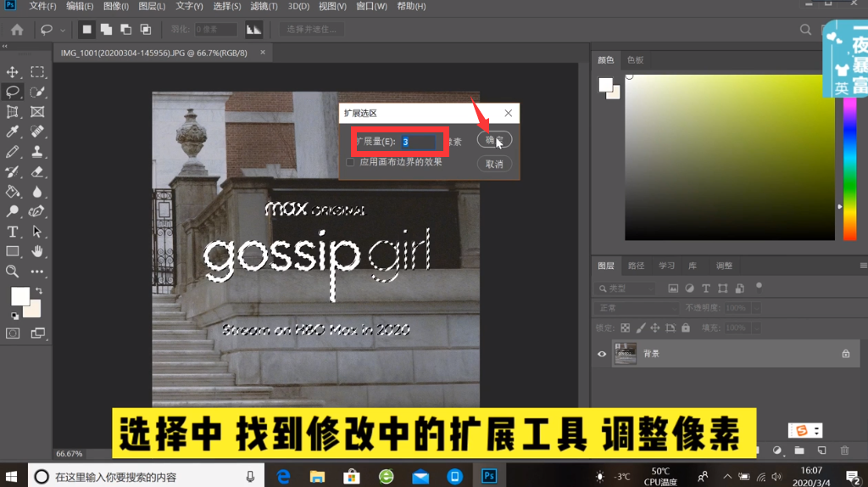Toggle type layer filter in Layers panel

[706, 288]
